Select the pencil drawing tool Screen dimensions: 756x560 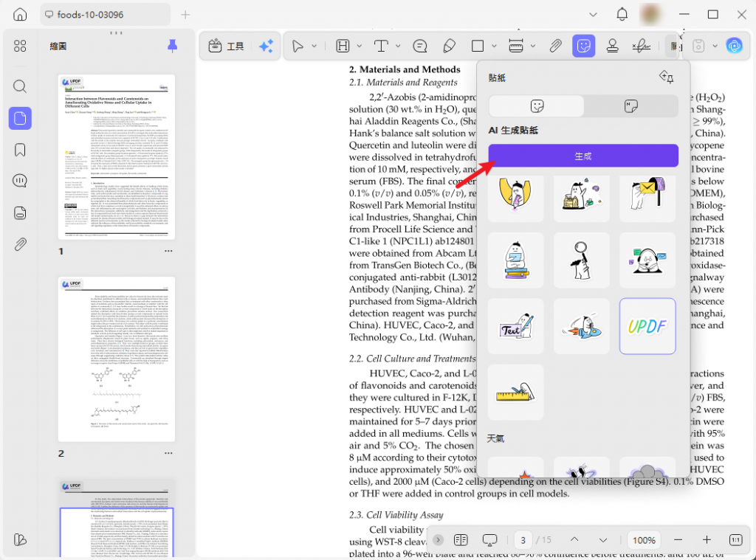449,46
